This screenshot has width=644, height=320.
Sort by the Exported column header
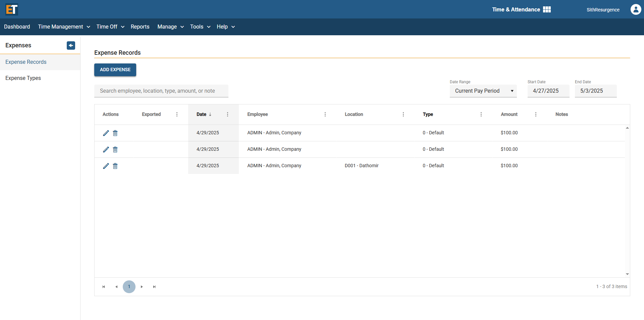(151, 115)
